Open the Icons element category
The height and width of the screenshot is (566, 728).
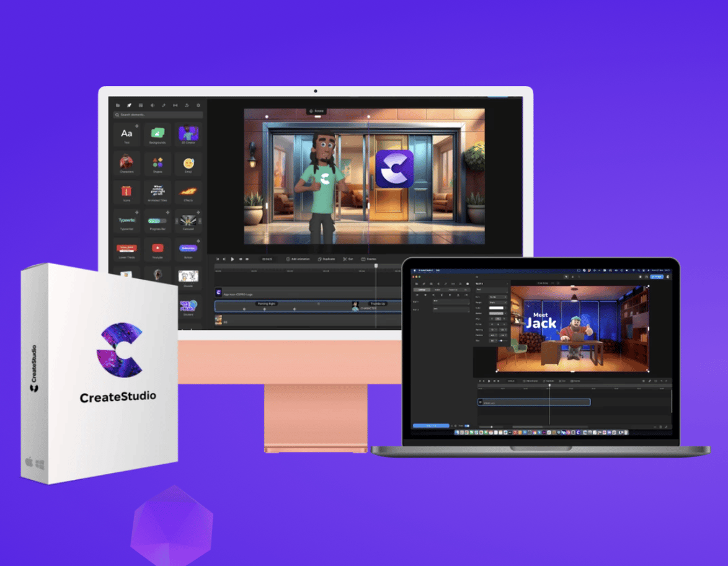coord(127,193)
